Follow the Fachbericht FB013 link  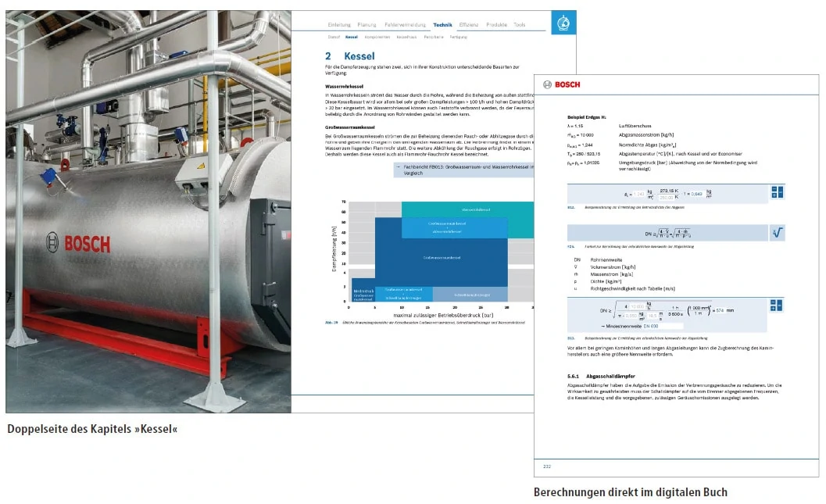tap(469, 169)
